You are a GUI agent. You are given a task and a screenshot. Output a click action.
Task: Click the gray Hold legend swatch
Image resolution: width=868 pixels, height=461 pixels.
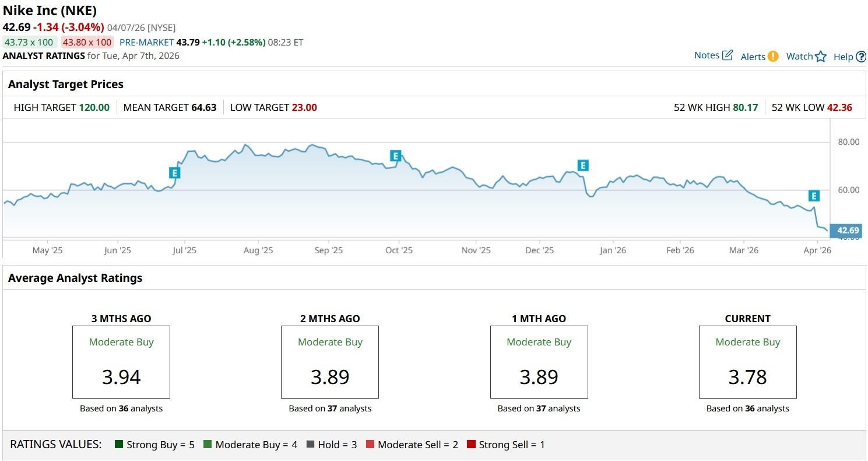(x=310, y=445)
